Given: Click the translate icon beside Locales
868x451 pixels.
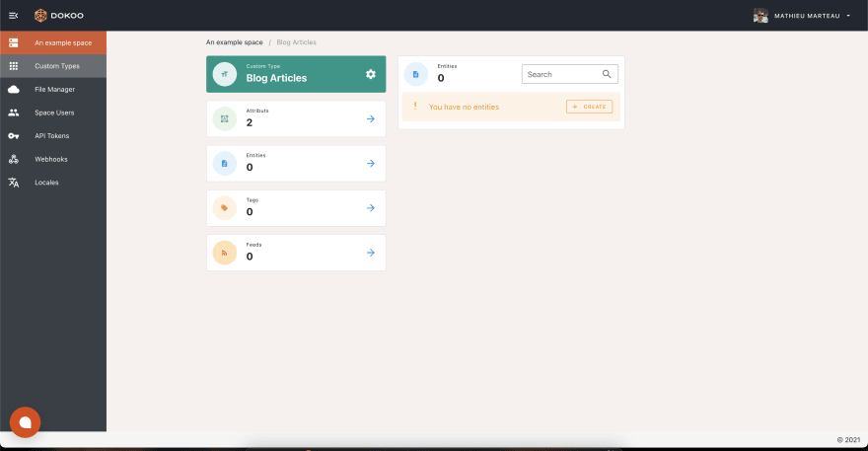Looking at the screenshot, I should 13,183.
